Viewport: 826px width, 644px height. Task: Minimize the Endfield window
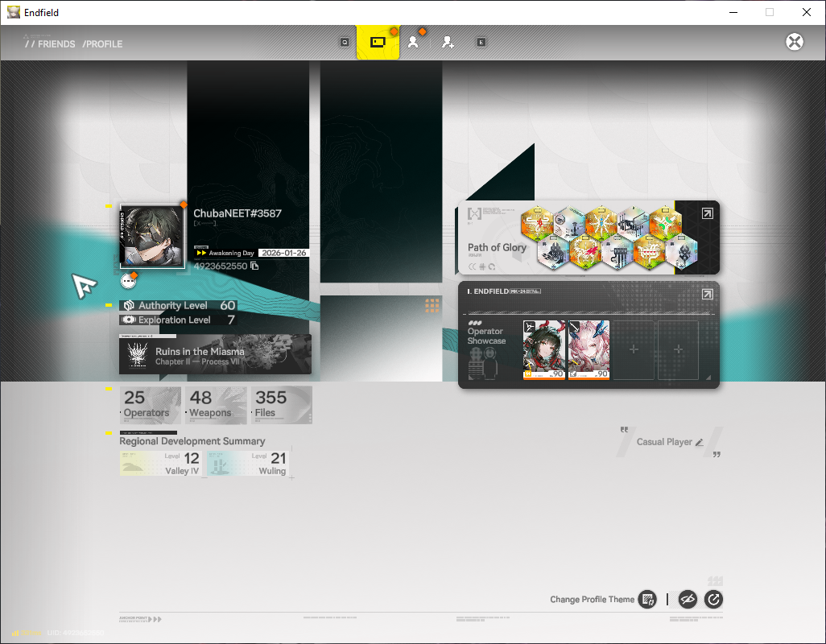click(733, 12)
